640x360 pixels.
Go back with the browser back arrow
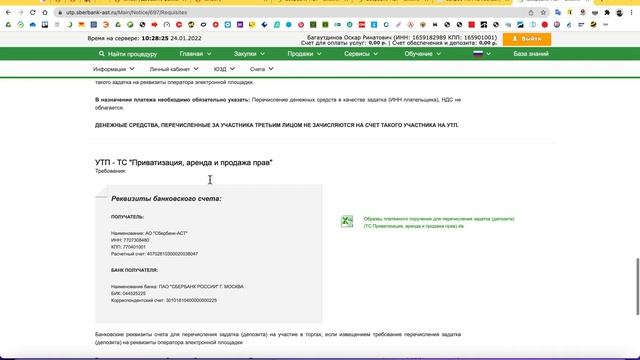tap(8, 13)
